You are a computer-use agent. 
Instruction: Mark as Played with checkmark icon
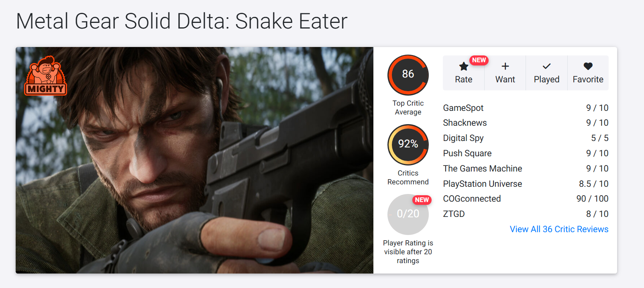546,66
